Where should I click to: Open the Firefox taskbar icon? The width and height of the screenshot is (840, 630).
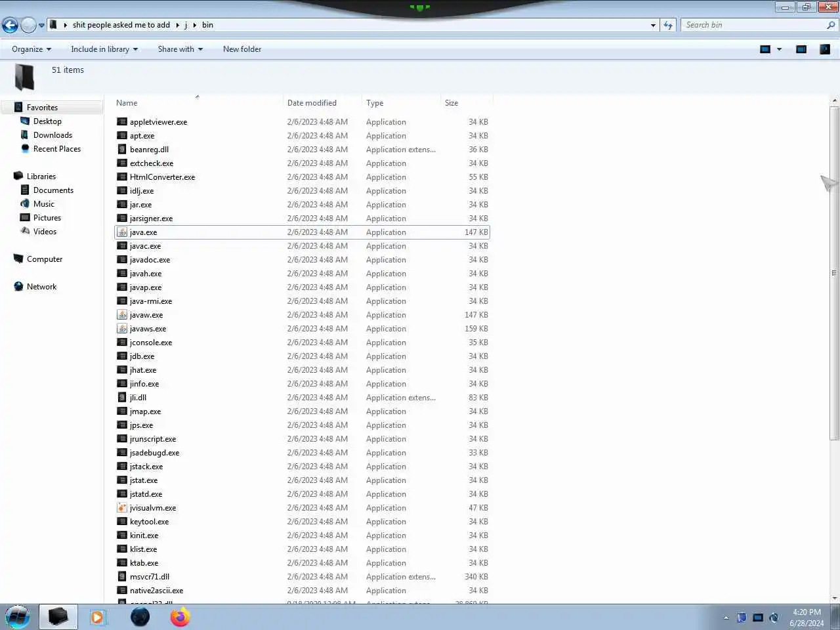pyautogui.click(x=180, y=617)
